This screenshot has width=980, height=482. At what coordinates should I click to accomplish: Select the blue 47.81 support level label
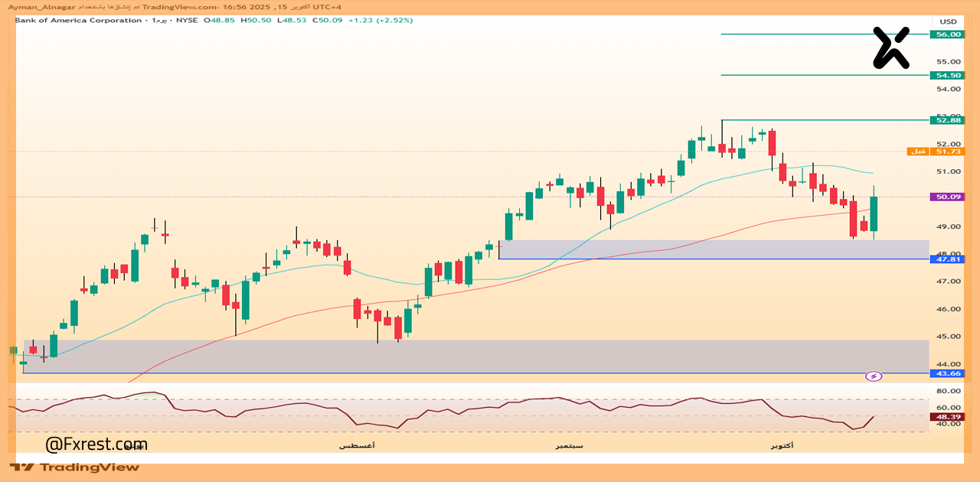[946, 259]
